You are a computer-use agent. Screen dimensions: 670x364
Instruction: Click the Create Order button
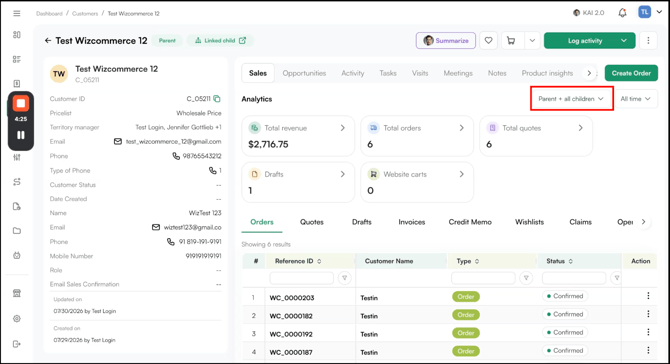631,73
